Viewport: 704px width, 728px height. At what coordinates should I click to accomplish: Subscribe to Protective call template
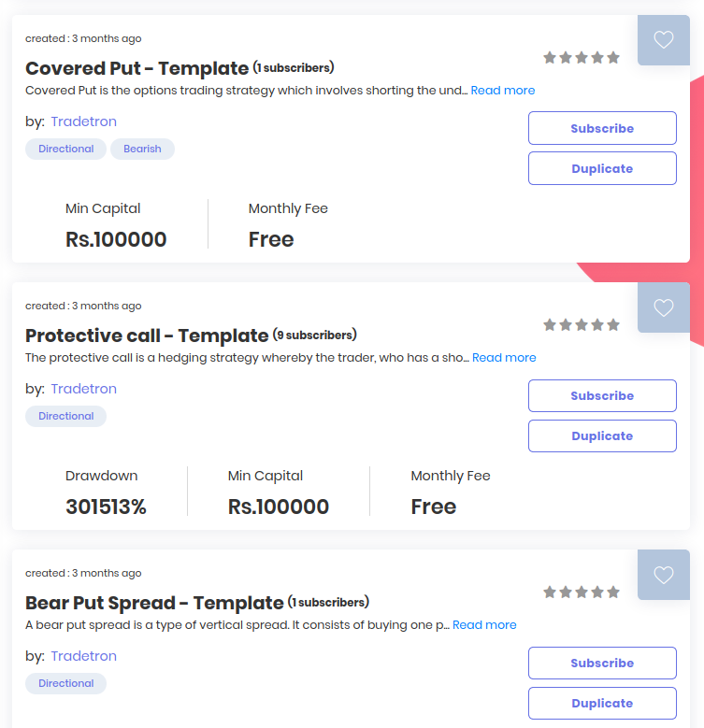602,396
